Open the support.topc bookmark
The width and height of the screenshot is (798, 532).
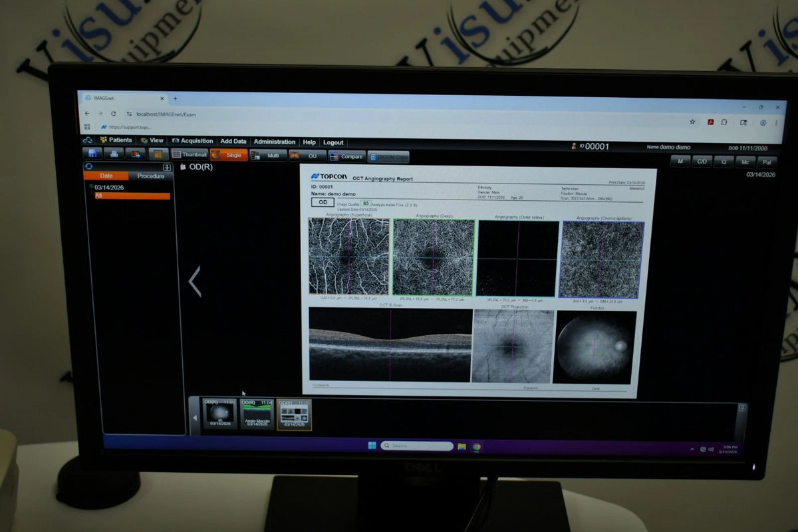[x=127, y=127]
